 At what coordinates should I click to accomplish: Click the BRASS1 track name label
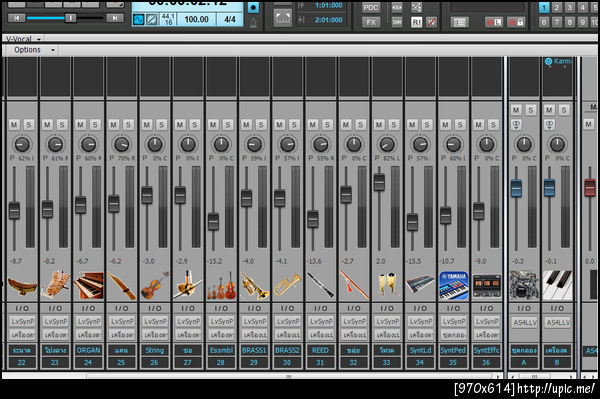[254, 350]
